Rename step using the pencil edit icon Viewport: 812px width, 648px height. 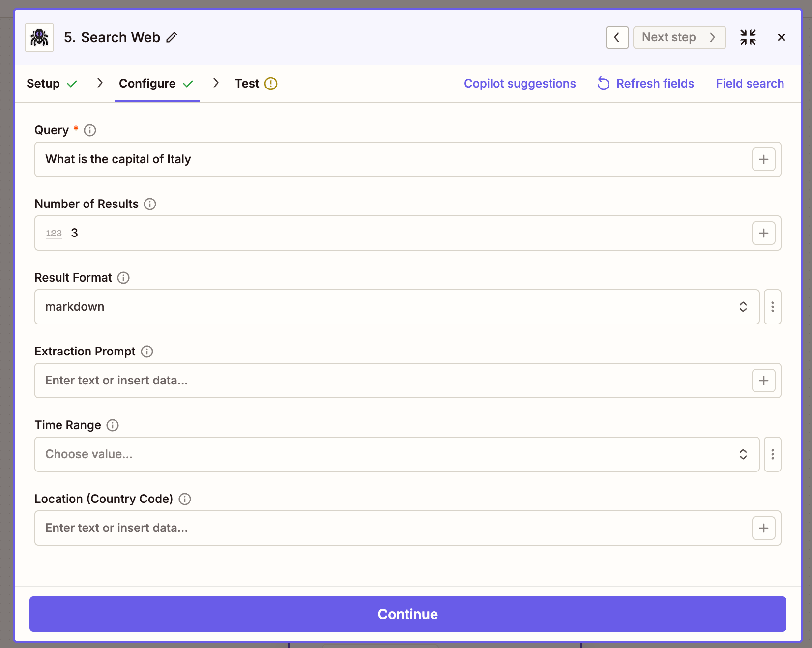click(x=172, y=37)
